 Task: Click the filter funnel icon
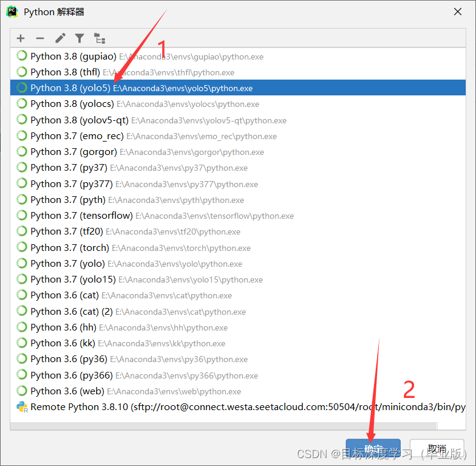click(x=80, y=38)
